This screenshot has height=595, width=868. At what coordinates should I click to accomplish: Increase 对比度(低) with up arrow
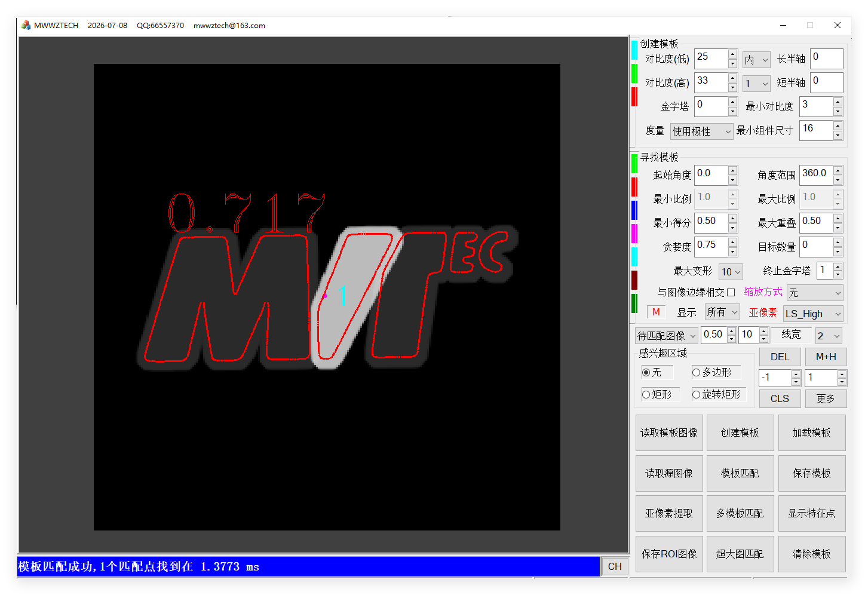(732, 54)
